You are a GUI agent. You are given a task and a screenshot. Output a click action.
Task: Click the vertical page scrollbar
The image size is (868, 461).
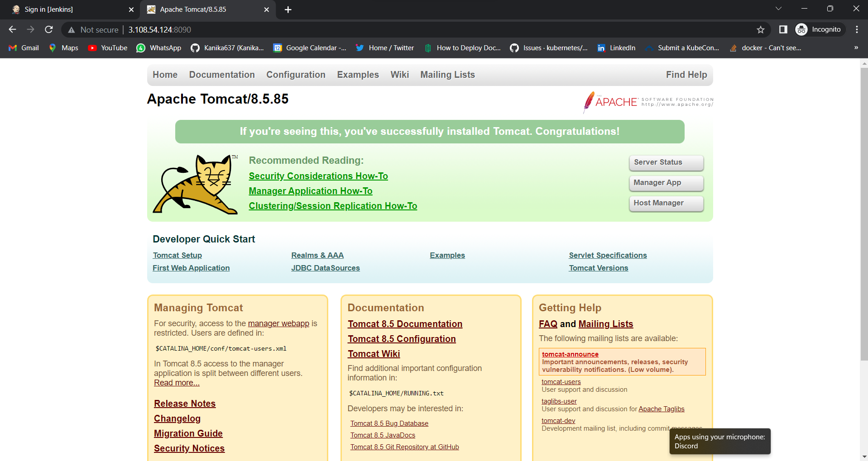864,214
